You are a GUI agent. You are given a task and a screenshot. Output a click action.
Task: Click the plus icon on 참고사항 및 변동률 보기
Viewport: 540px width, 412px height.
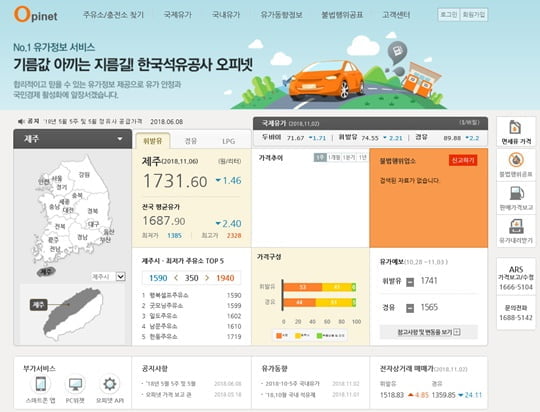point(457,332)
